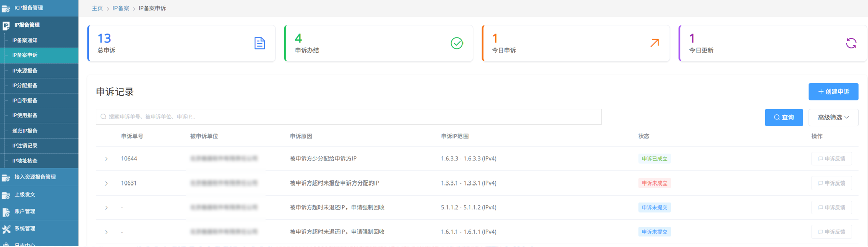Go to IP注销记录 in sidebar

click(x=25, y=146)
